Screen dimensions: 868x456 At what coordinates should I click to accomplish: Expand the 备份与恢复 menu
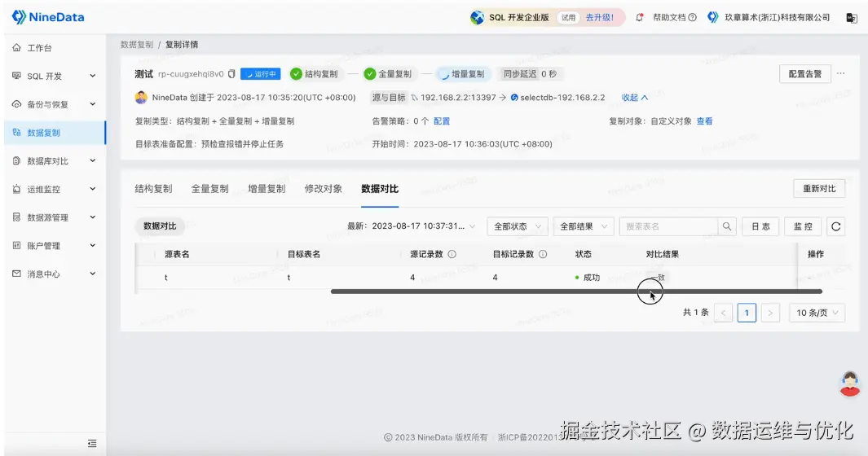(x=92, y=104)
